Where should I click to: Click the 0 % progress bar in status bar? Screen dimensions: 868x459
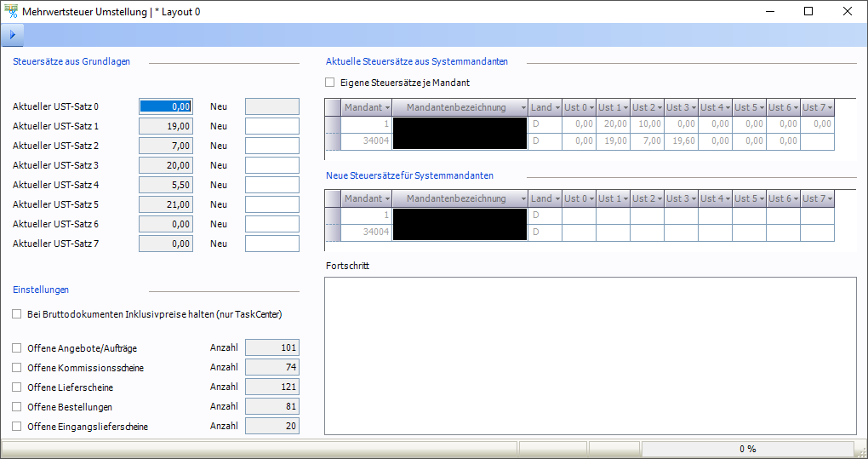tap(747, 449)
